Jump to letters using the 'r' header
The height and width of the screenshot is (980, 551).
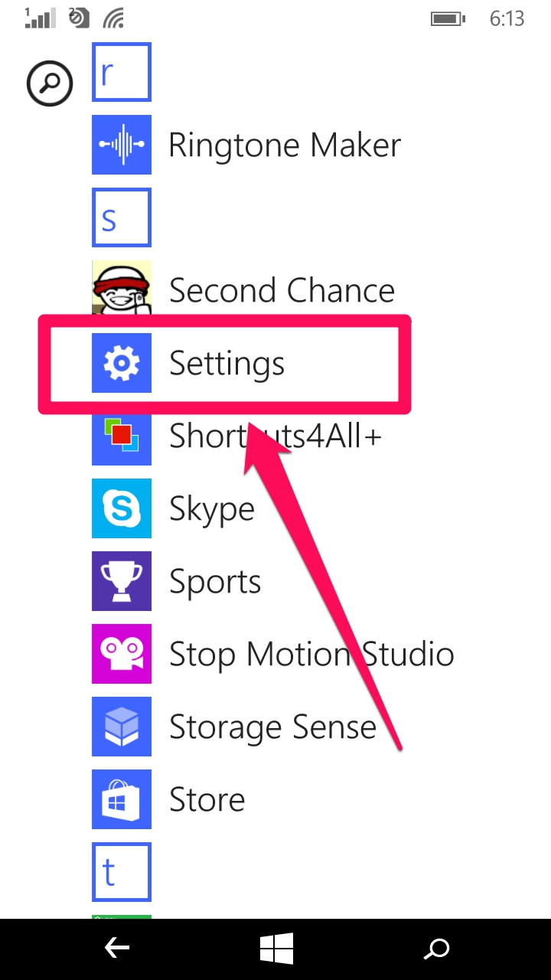(x=122, y=72)
